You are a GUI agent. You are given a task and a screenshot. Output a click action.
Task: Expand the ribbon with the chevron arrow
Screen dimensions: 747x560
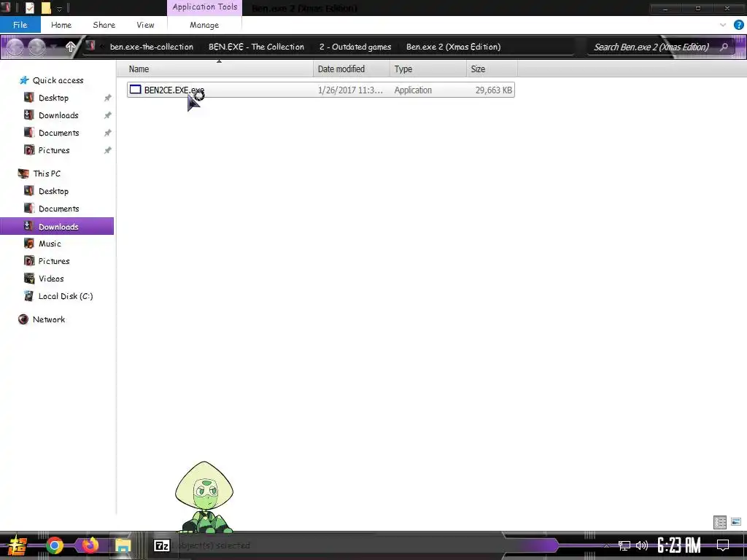[x=723, y=25]
